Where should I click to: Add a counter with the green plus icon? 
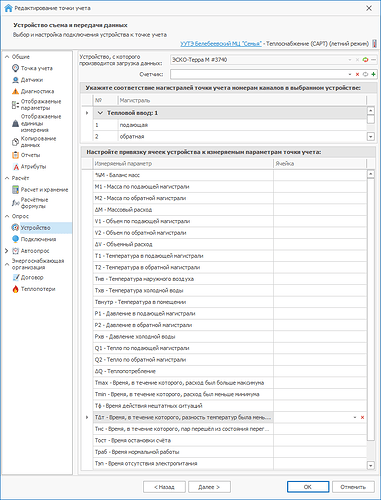pos(373,74)
